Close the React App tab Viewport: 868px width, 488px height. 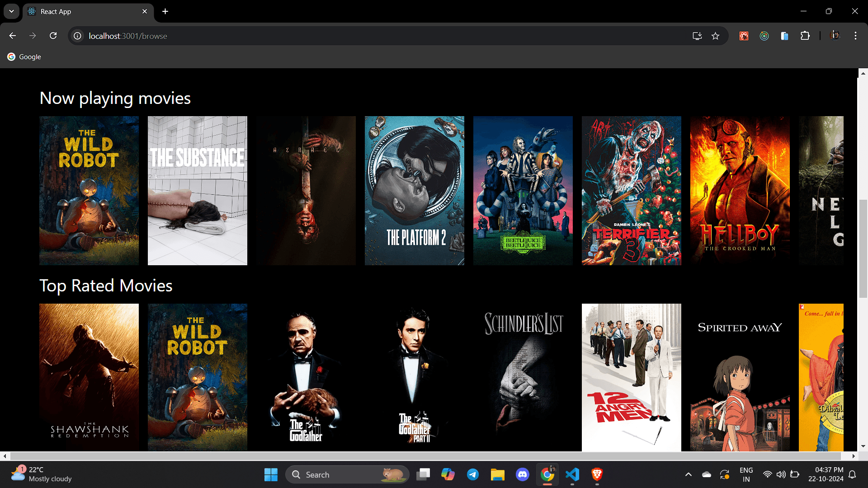pyautogui.click(x=145, y=11)
